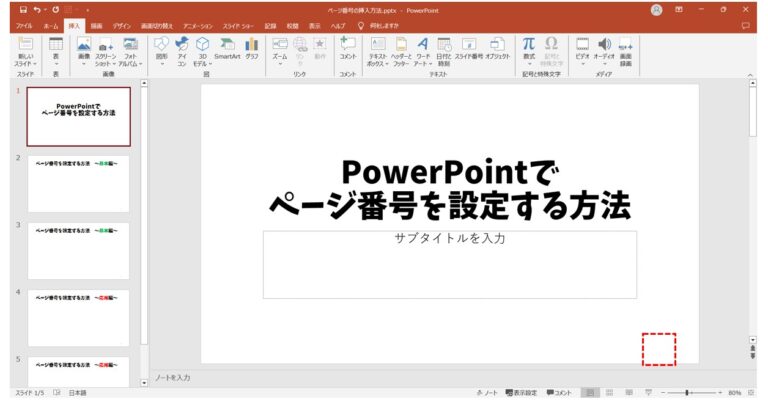Open the File (ファイル) tab

click(x=24, y=26)
